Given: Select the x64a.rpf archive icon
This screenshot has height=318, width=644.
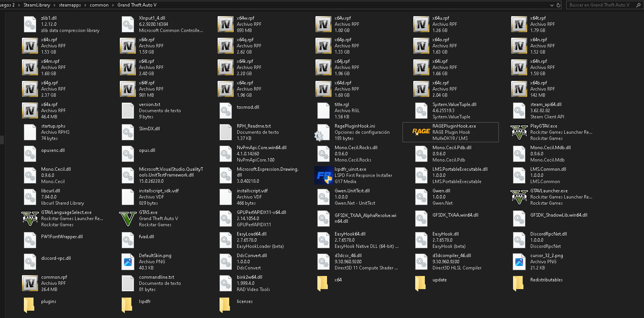Looking at the screenshot, I should (30, 111).
